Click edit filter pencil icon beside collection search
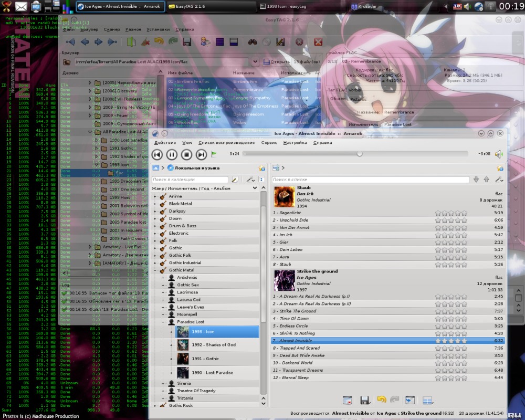 click(235, 180)
